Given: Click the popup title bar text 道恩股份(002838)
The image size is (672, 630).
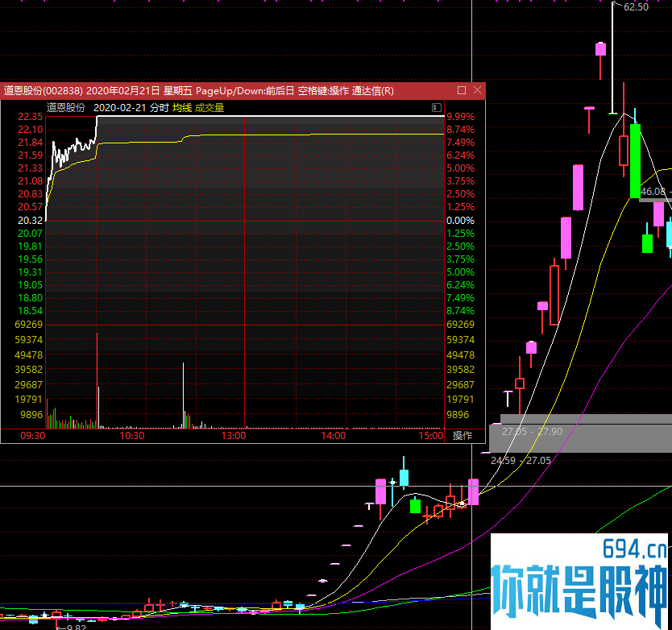Looking at the screenshot, I should pos(43,91).
